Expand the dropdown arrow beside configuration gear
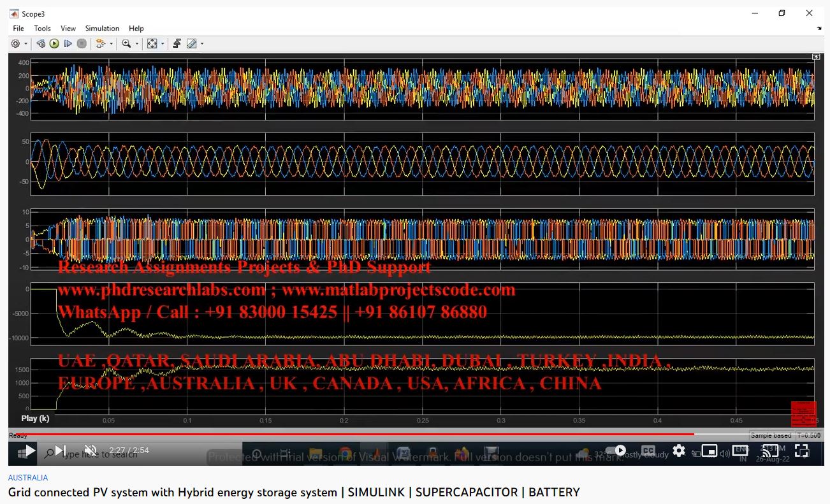The width and height of the screenshot is (830, 504). point(25,44)
